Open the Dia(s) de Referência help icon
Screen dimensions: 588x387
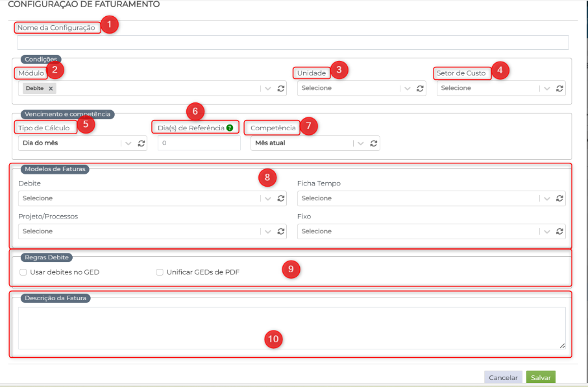(230, 128)
